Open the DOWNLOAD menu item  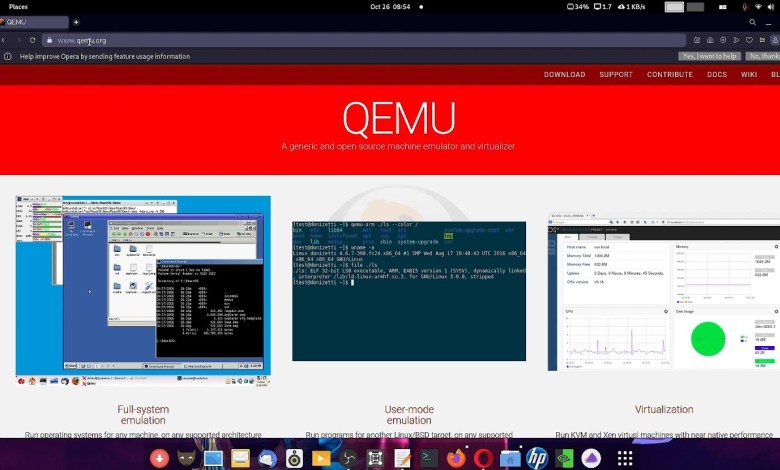pos(564,75)
